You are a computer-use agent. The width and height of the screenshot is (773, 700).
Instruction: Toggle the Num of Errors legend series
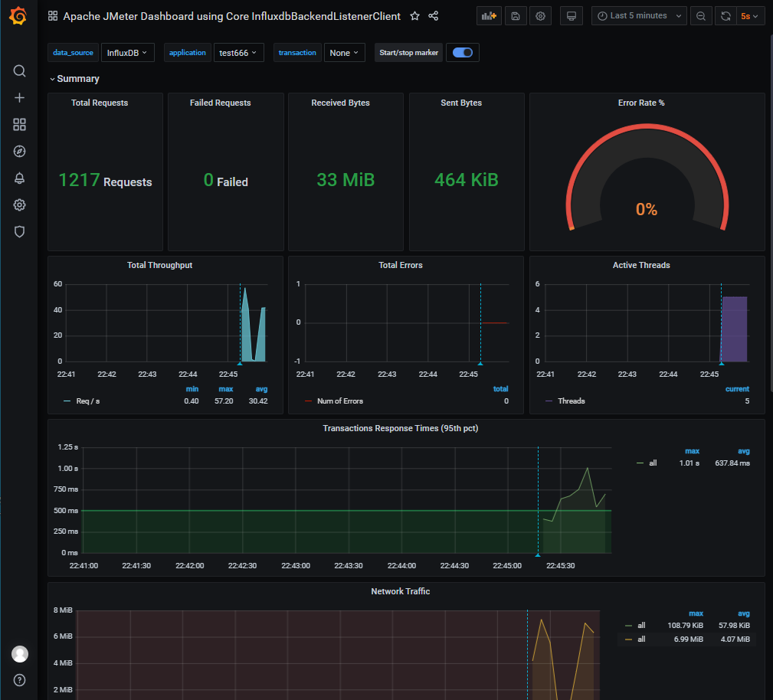(x=340, y=401)
